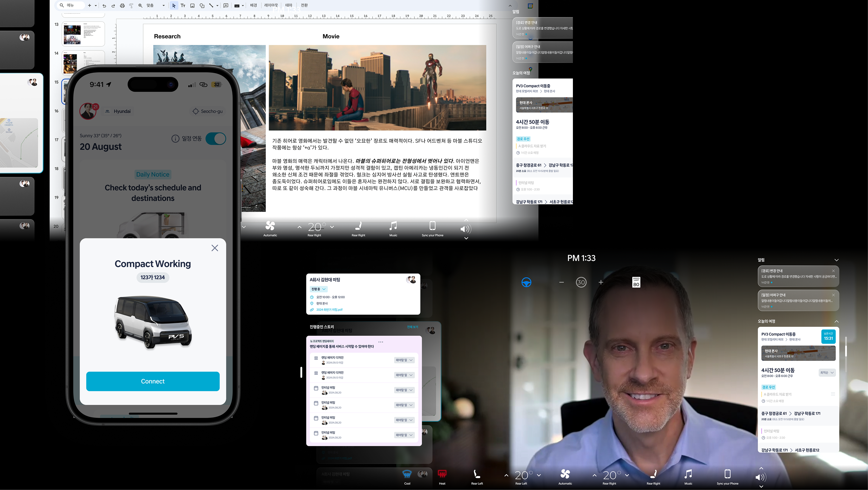Collapse the 오늘의 여정 section chevron
Viewport: 868px width, 490px height.
pyautogui.click(x=836, y=321)
